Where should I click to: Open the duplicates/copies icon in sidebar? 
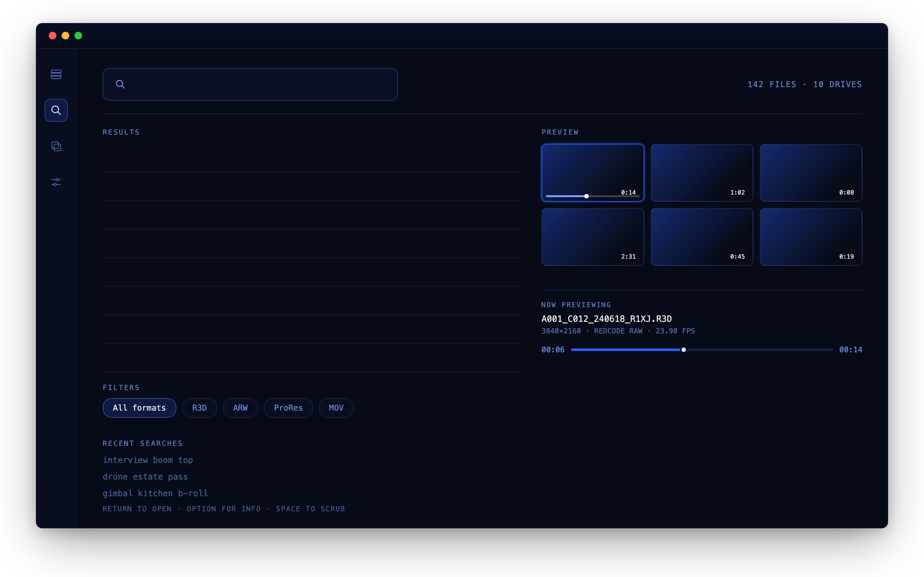coord(56,146)
